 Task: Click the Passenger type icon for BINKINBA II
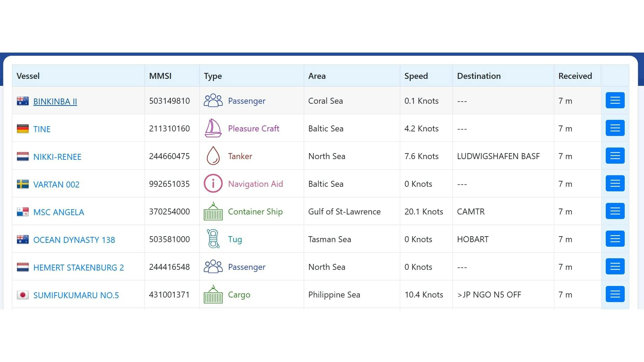[x=213, y=101]
